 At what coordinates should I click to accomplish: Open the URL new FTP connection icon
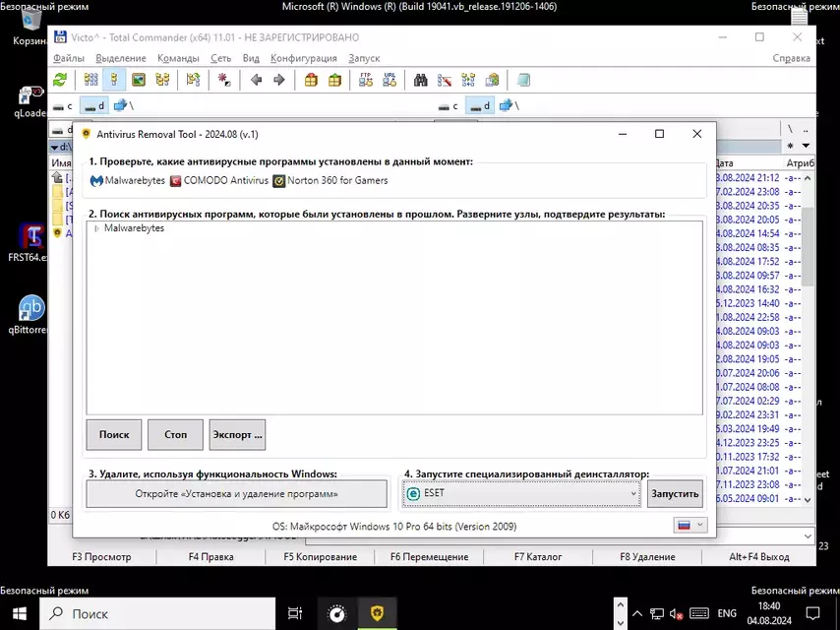(x=390, y=80)
